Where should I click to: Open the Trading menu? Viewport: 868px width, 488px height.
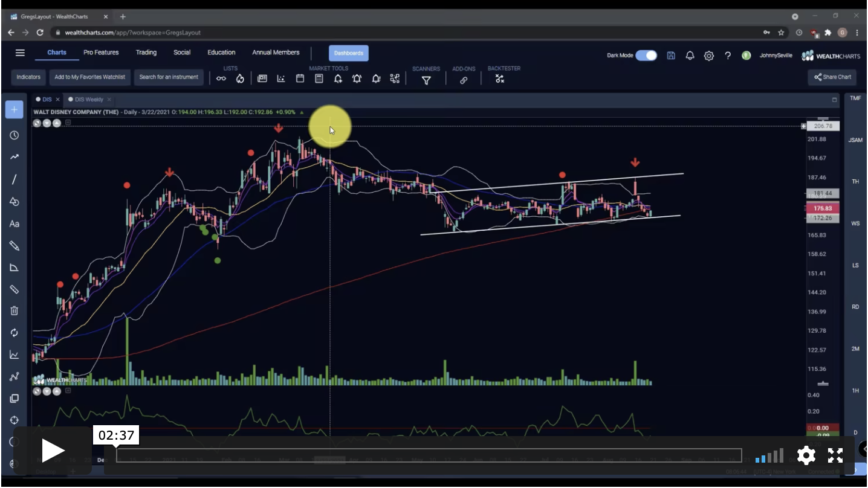tap(146, 53)
